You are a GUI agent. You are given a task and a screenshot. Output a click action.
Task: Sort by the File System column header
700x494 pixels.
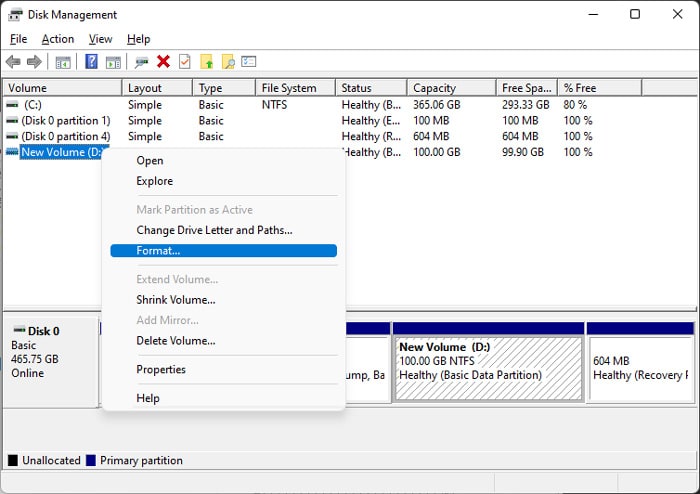pos(296,88)
